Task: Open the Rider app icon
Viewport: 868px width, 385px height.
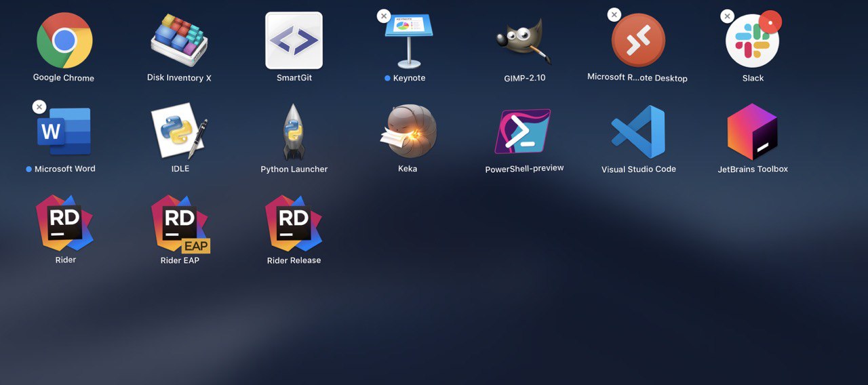Action: [x=64, y=223]
